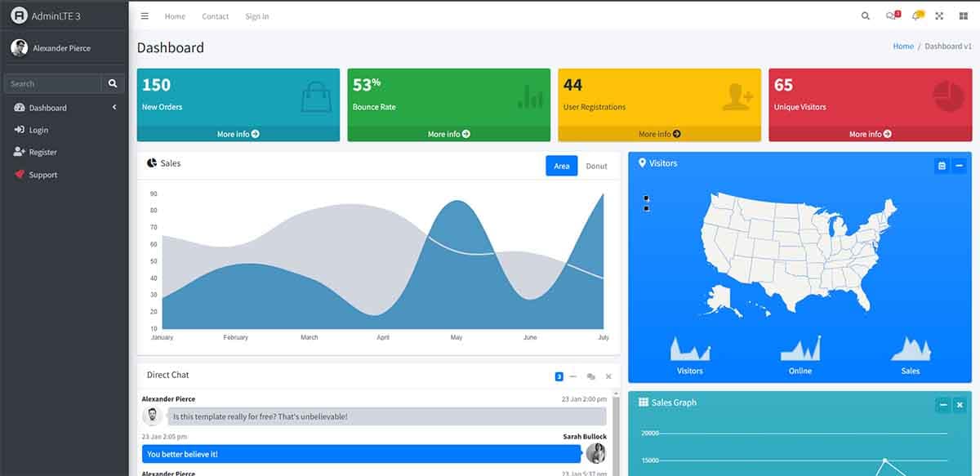Switch Sales chart to Donut tab

[596, 166]
